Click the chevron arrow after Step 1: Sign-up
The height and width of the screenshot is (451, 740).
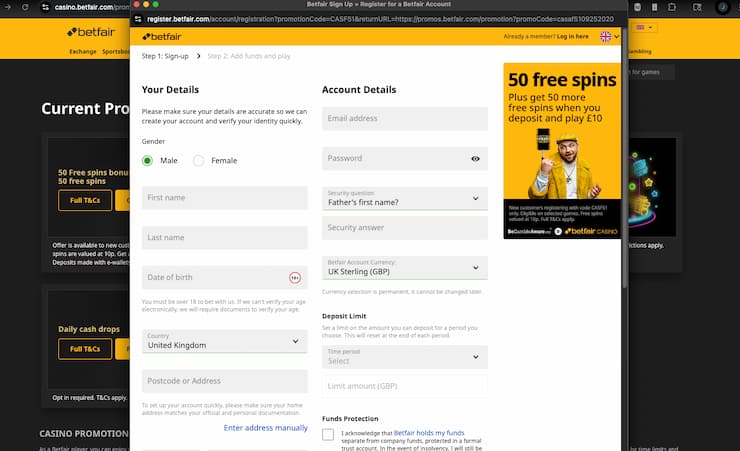pyautogui.click(x=199, y=56)
